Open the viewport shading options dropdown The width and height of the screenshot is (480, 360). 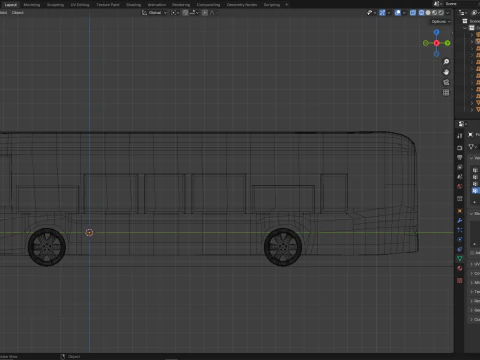[x=448, y=13]
